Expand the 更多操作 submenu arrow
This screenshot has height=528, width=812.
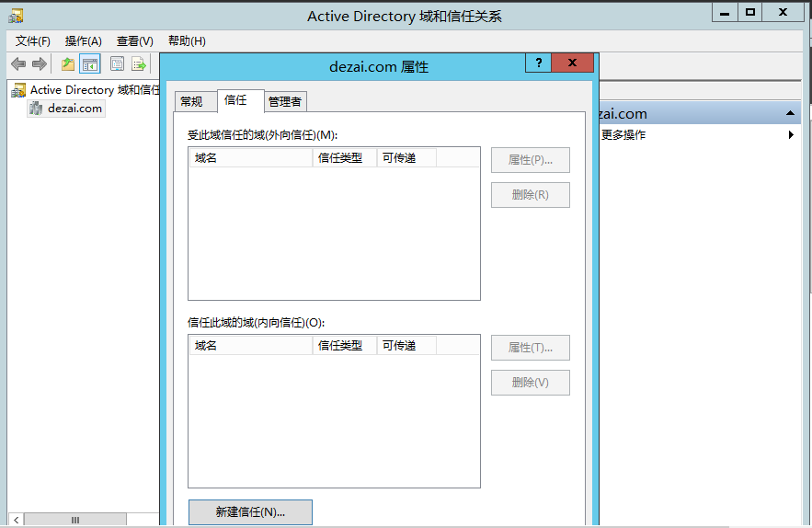coord(791,134)
